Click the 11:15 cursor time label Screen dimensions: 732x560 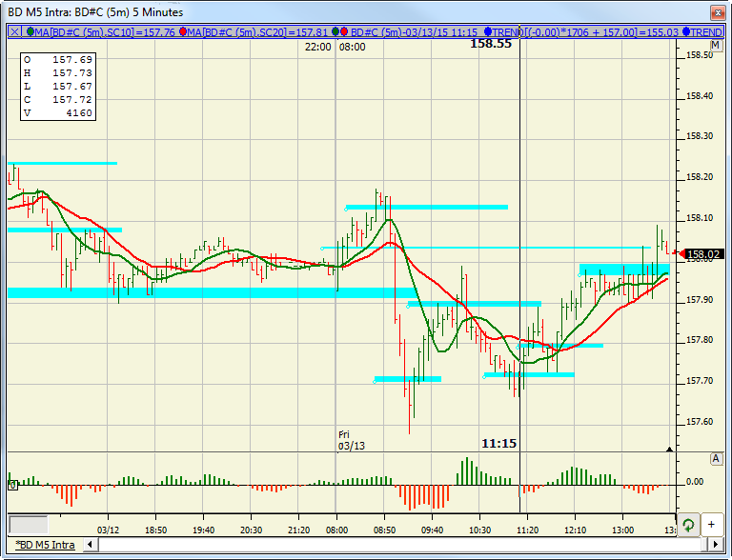coord(499,444)
